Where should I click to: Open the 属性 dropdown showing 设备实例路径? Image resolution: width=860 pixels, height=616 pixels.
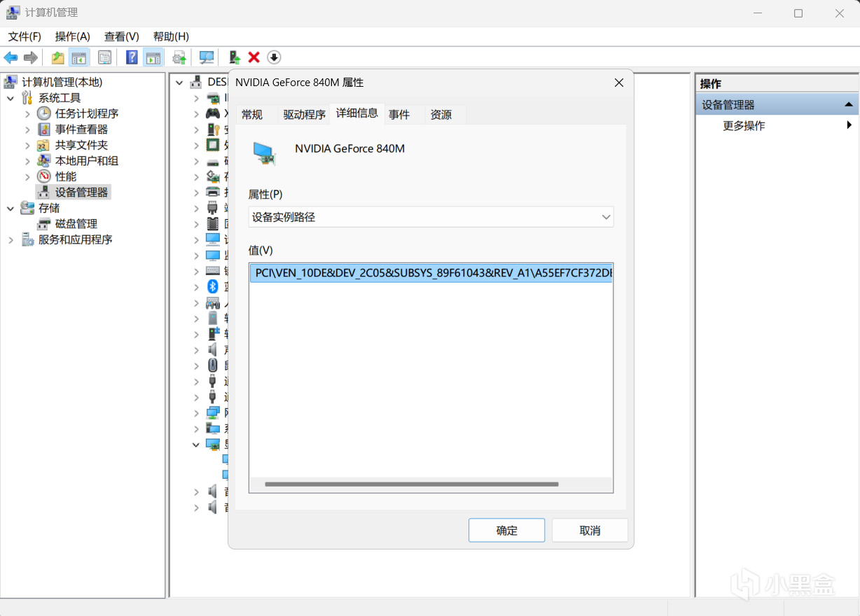coord(431,217)
